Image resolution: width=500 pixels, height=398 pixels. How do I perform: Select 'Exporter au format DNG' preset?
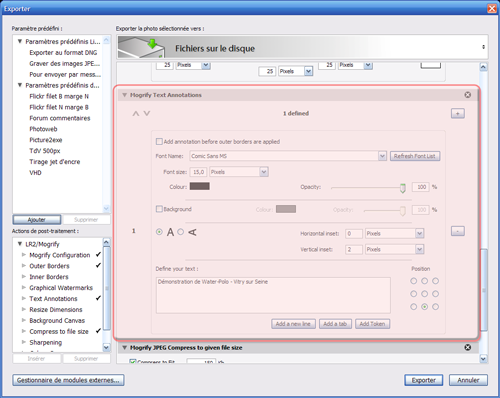[x=63, y=53]
